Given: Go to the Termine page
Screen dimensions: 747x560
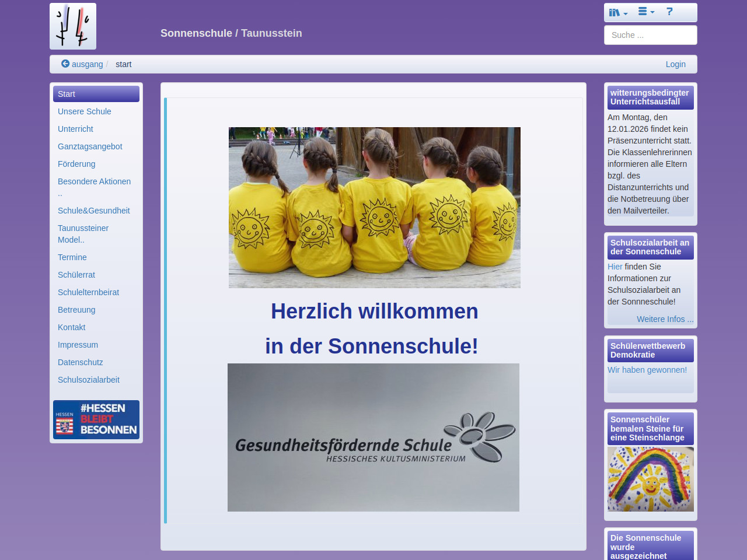Looking at the screenshot, I should point(72,257).
